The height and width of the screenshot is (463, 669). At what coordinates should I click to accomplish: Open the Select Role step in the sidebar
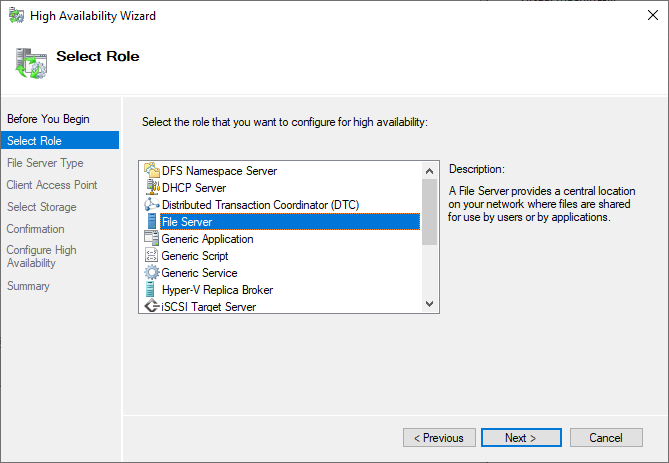click(34, 141)
